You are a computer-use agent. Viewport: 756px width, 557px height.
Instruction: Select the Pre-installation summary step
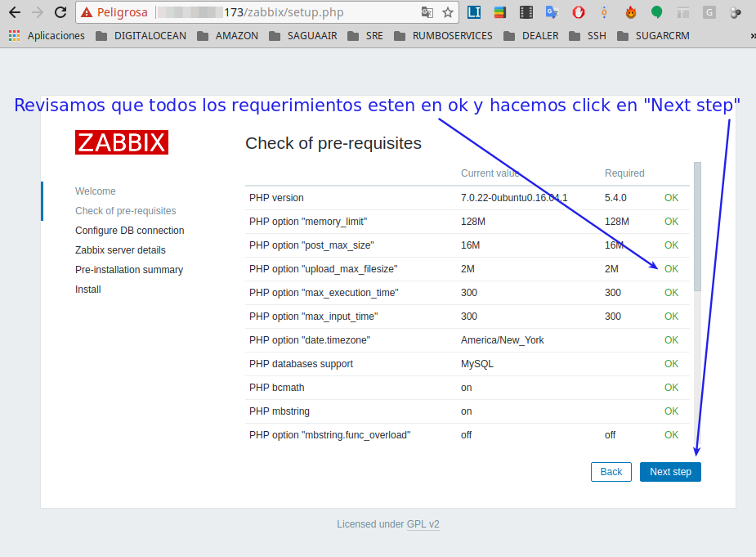pos(129,270)
